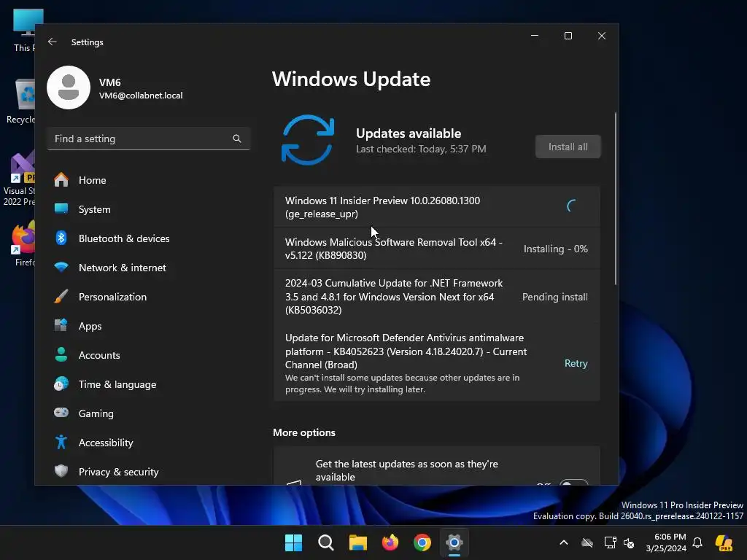
Task: Click the Updates available heading
Action: click(x=409, y=133)
